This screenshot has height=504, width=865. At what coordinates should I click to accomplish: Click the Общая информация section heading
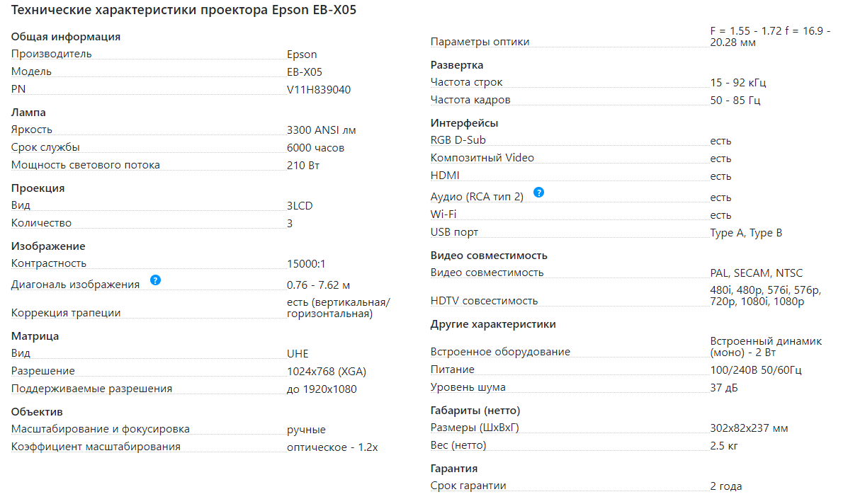click(x=66, y=37)
